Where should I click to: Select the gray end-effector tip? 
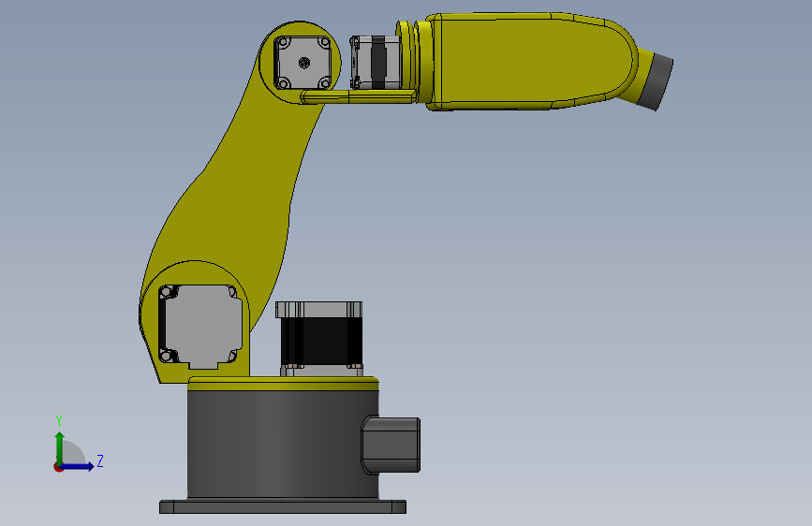click(x=656, y=80)
